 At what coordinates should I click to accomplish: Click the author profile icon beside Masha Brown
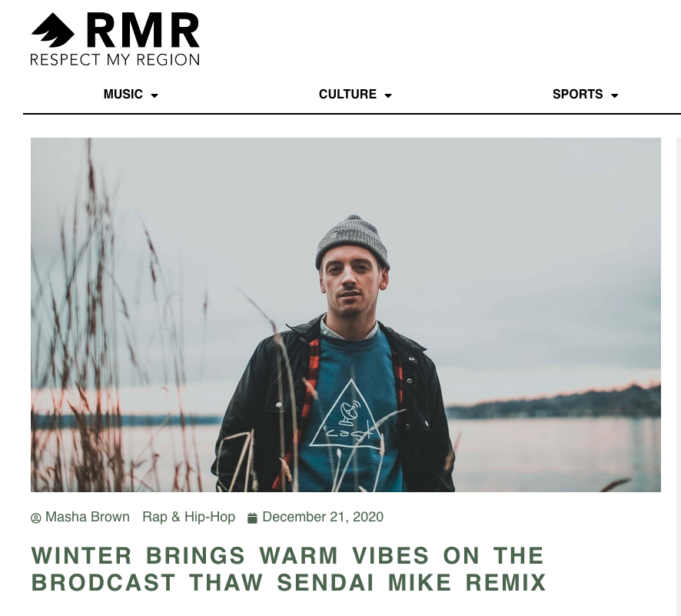click(35, 518)
